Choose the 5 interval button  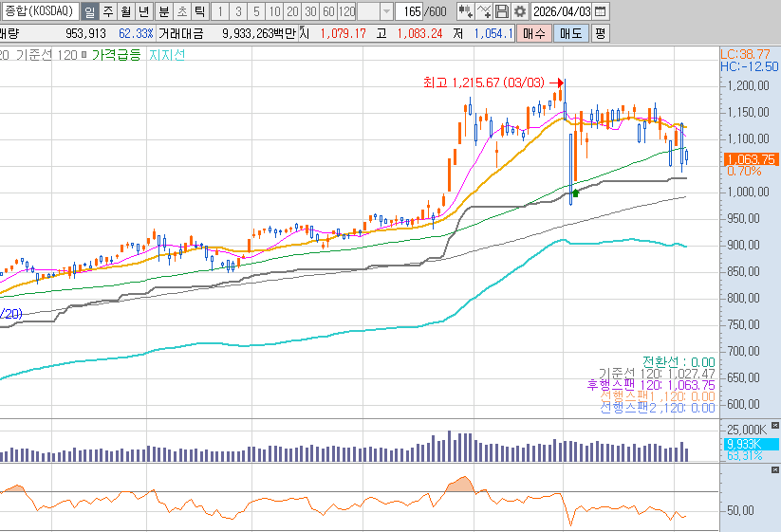[x=256, y=11]
